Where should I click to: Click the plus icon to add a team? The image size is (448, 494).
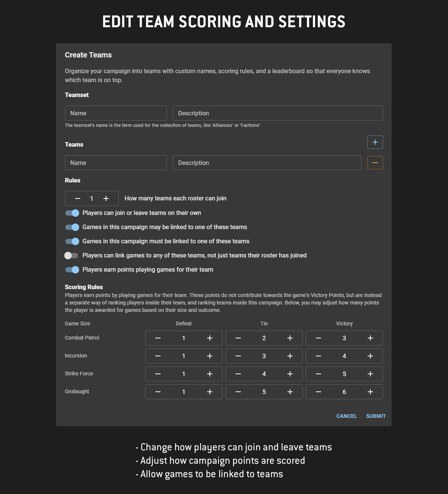(x=375, y=142)
